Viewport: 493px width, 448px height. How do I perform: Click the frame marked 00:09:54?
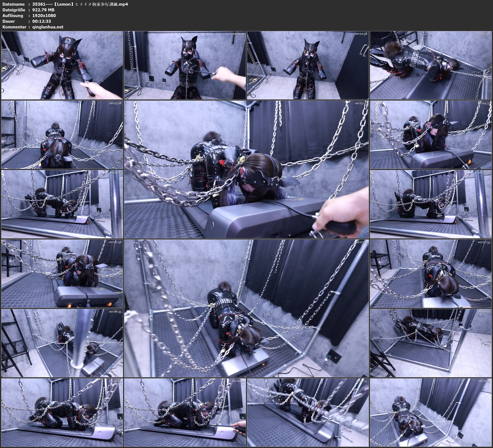62,412
